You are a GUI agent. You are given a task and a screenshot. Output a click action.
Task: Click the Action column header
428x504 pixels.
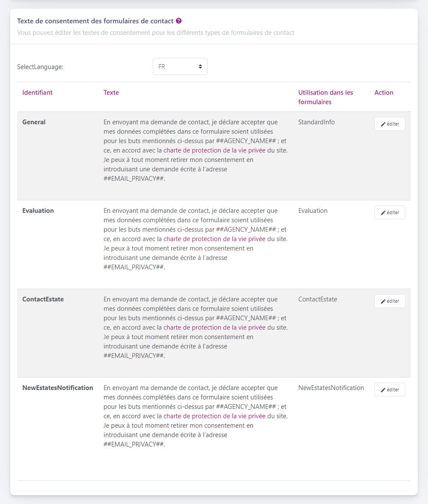point(383,92)
